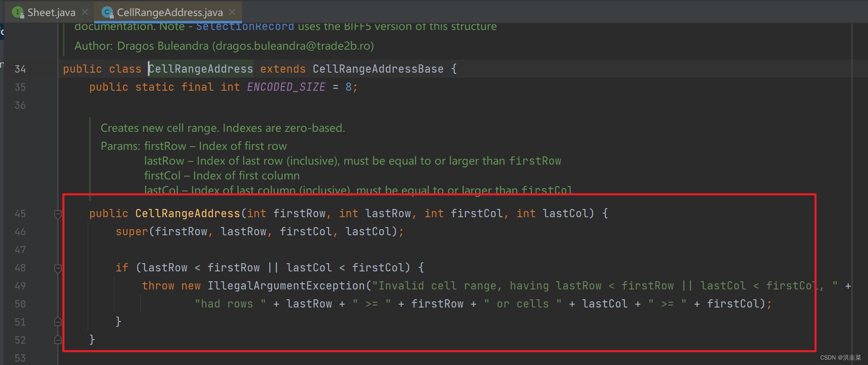This screenshot has width=868, height=365.
Task: Click line number 34 in the gutter
Action: point(20,69)
